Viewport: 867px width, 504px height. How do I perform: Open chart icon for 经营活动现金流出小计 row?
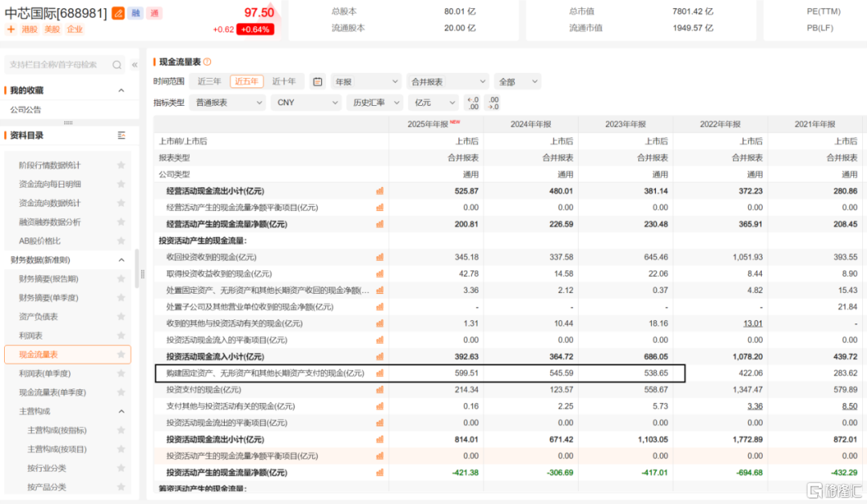point(380,191)
